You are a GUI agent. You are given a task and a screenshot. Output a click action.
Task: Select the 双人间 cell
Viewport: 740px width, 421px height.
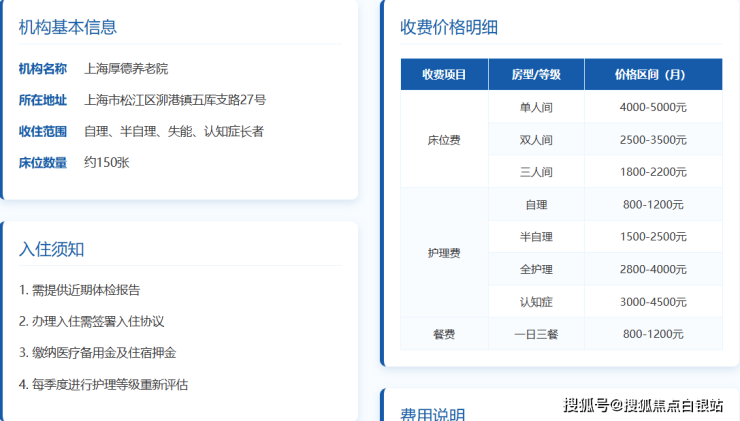(x=536, y=140)
